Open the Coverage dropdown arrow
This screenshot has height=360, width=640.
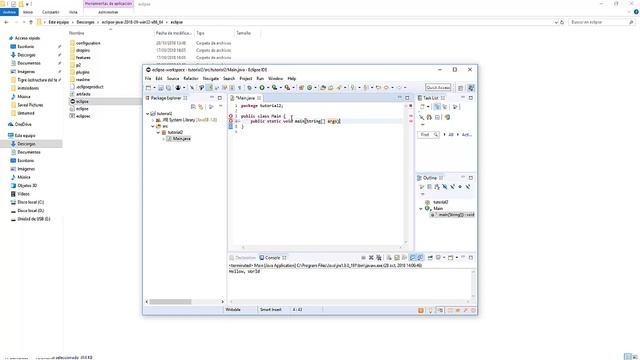click(x=281, y=88)
